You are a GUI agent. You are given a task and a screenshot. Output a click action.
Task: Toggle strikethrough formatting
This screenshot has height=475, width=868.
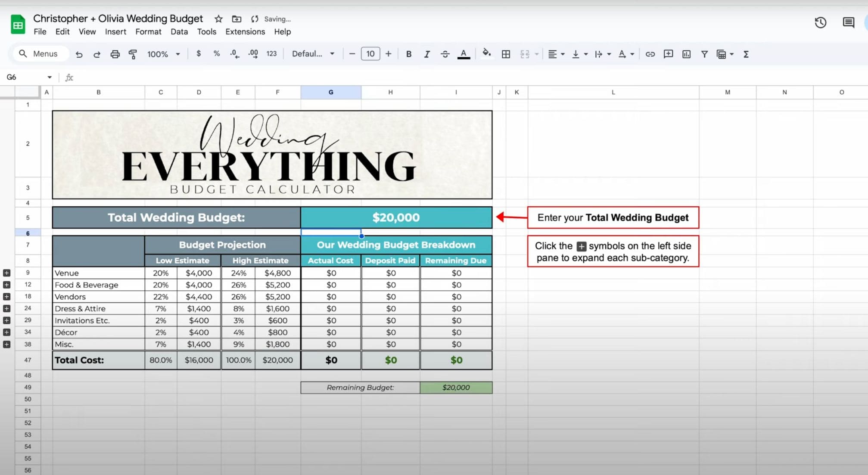pyautogui.click(x=445, y=54)
